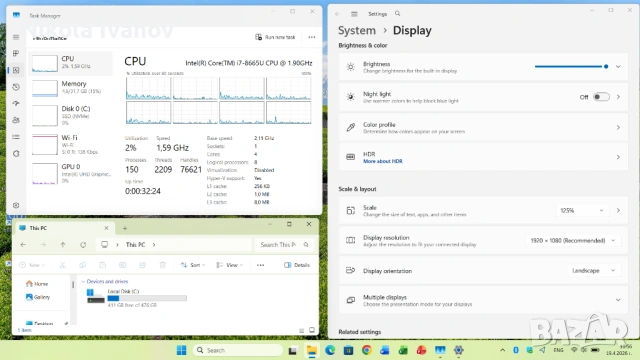This screenshot has width=640, height=360.
Task: Refresh the File Explorer view
Action: coord(83,244)
